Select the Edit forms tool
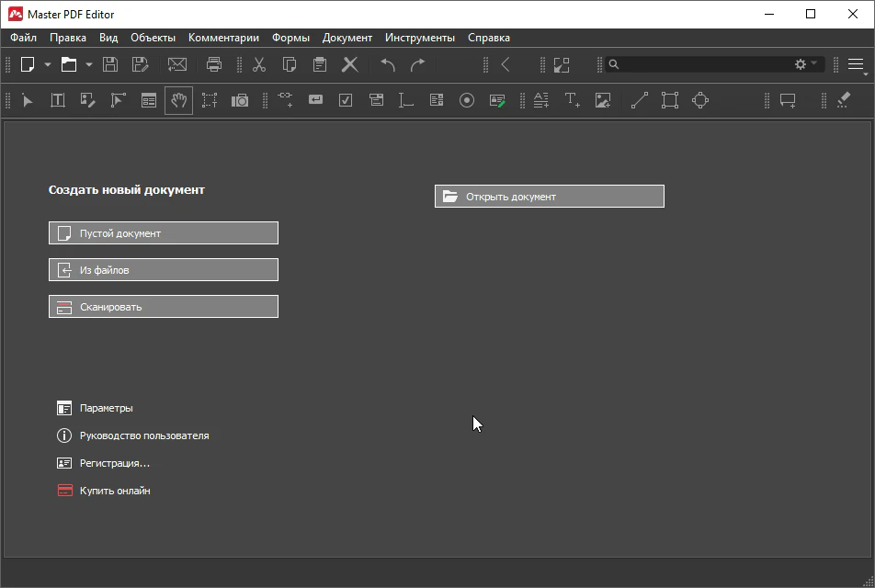The width and height of the screenshot is (875, 588). 149,101
